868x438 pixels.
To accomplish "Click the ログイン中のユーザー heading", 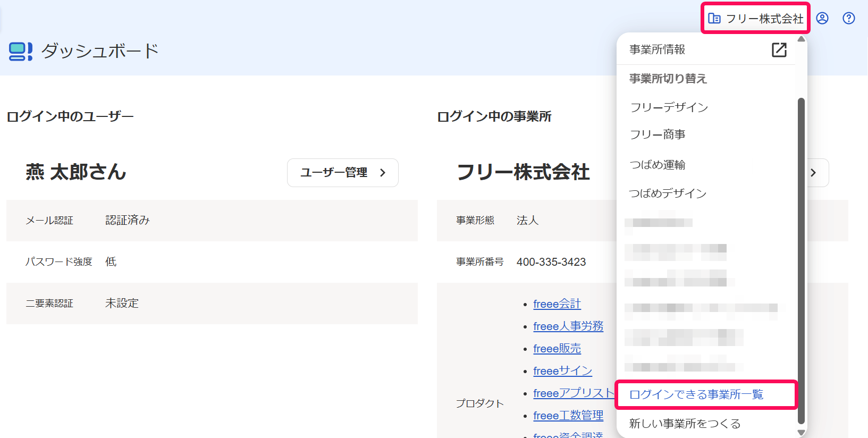I will point(70,116).
